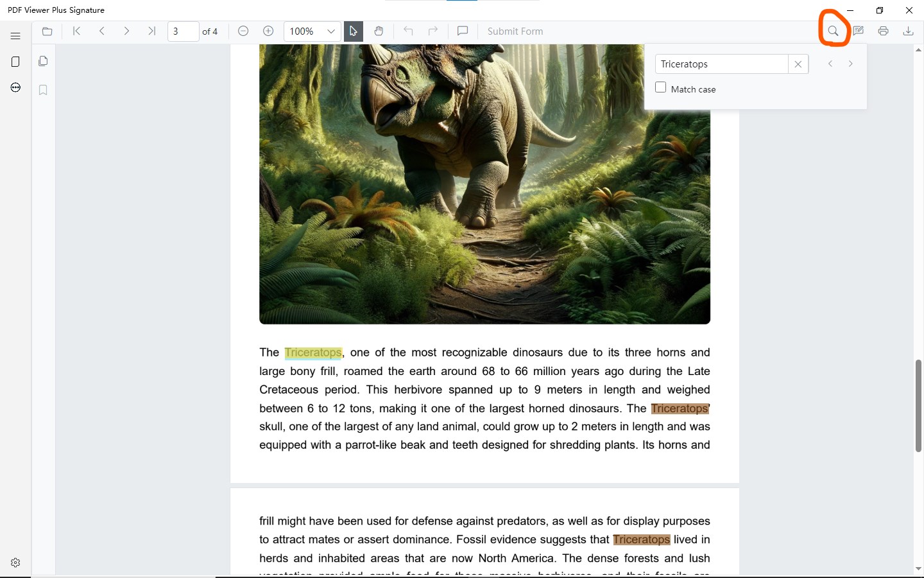Add a comment annotation
This screenshot has width=924, height=578.
[x=463, y=31]
